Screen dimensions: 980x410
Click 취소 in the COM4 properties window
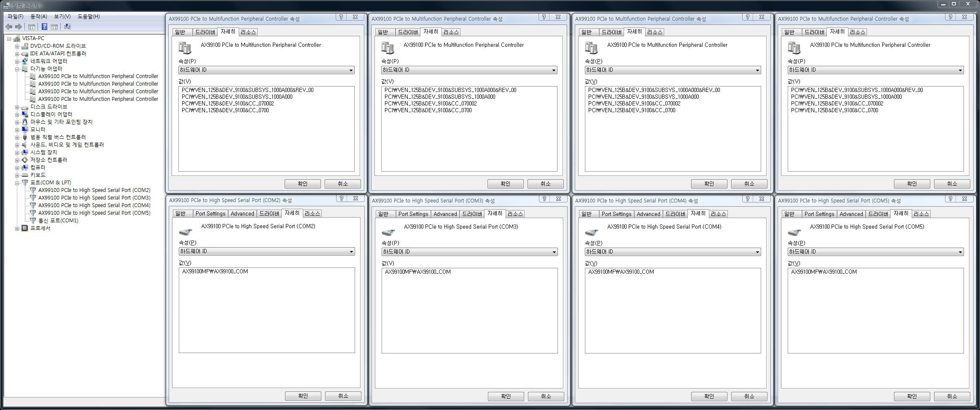[x=749, y=397]
